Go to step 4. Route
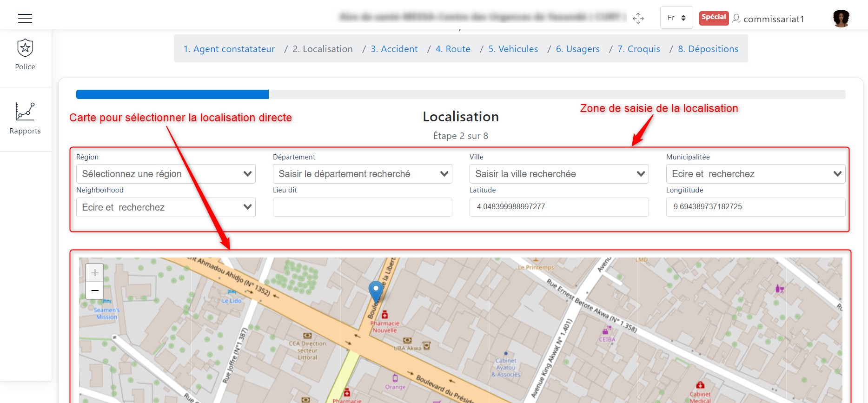 453,49
